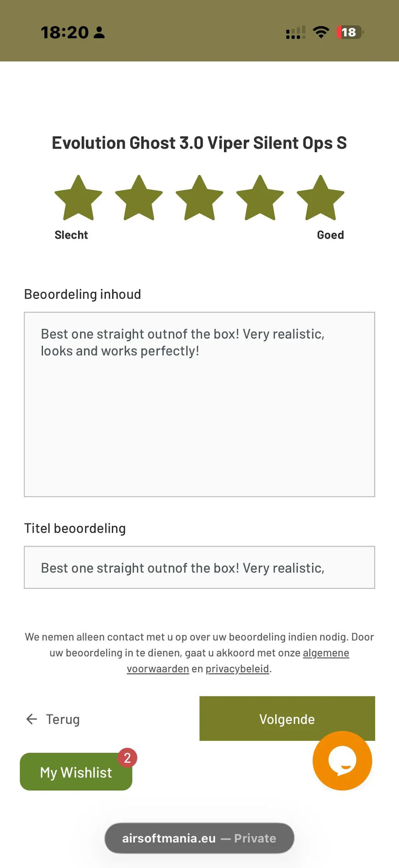The width and height of the screenshot is (399, 868).
Task: Tap the Wi-Fi status icon
Action: tap(321, 32)
